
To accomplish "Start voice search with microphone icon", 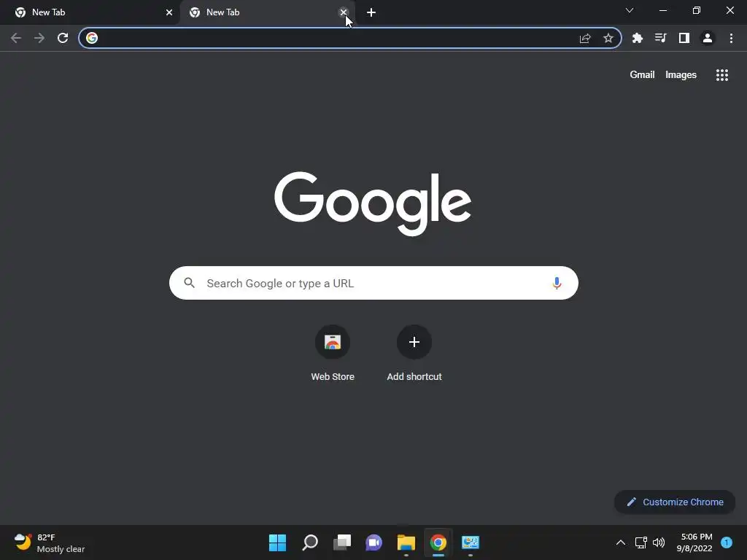I will tap(557, 283).
